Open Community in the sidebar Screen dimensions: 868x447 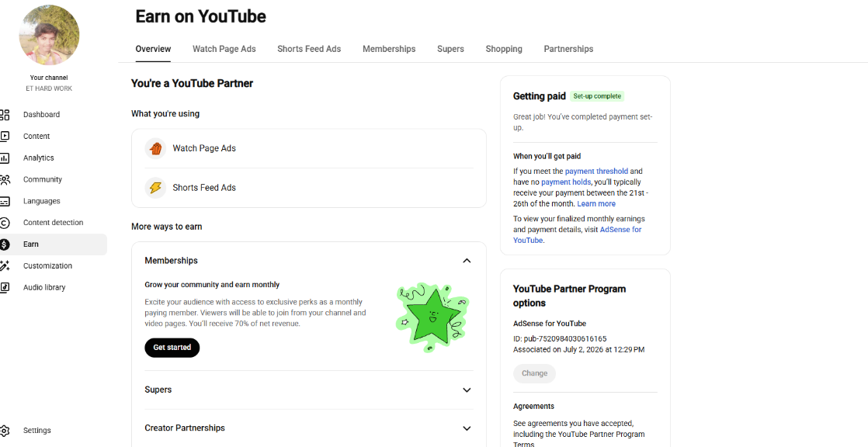point(43,179)
